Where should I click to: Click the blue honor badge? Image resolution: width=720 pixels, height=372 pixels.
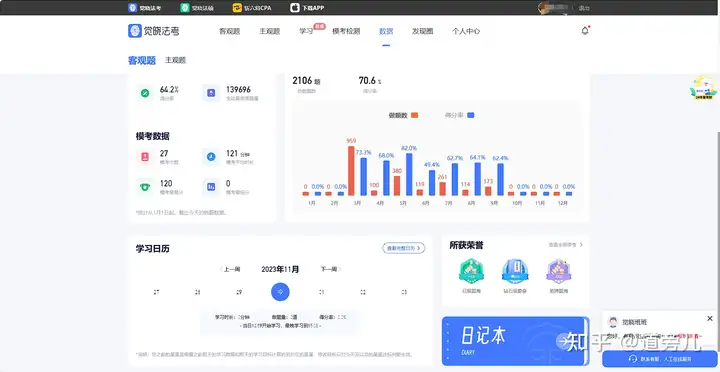(x=515, y=271)
